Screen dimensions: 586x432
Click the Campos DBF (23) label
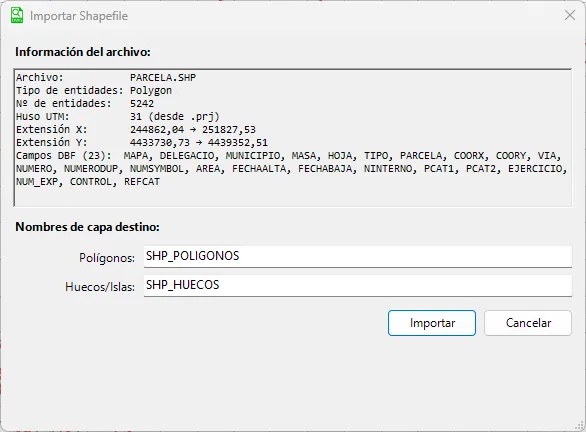click(x=64, y=156)
